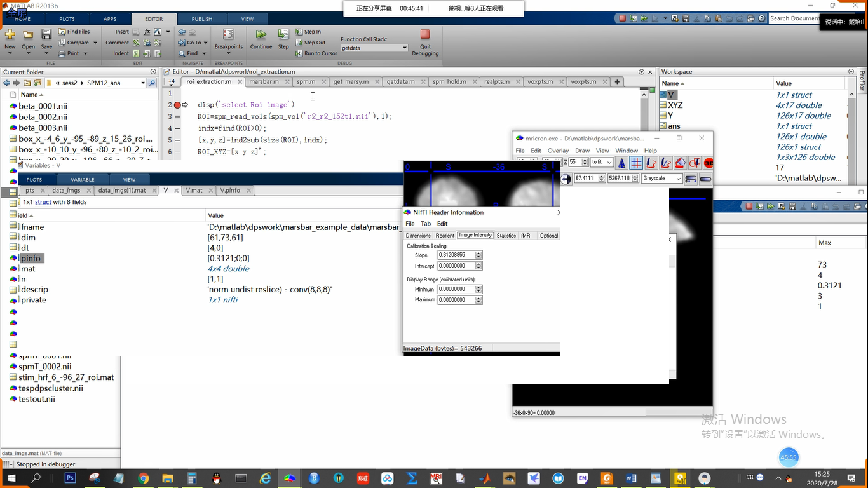This screenshot has height=488, width=868.
Task: Open the current folder path dropdown
Action: pyautogui.click(x=143, y=83)
